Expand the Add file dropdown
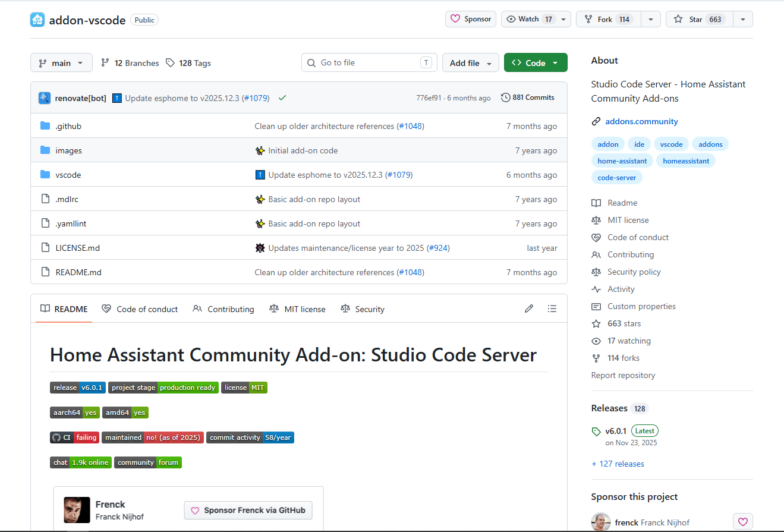This screenshot has width=784, height=532. 470,62
